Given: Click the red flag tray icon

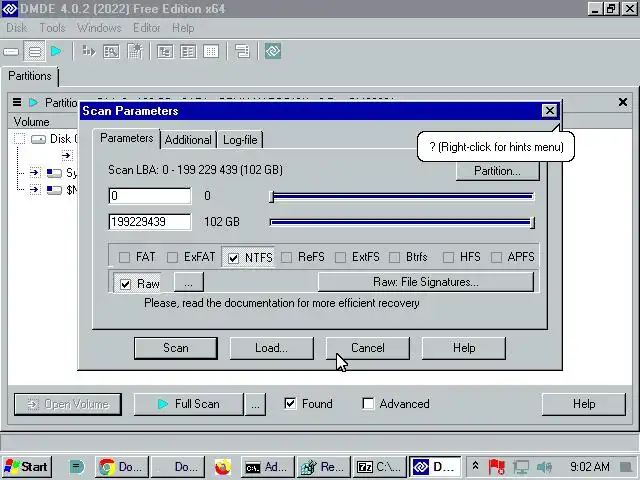Looking at the screenshot, I should tap(497, 467).
